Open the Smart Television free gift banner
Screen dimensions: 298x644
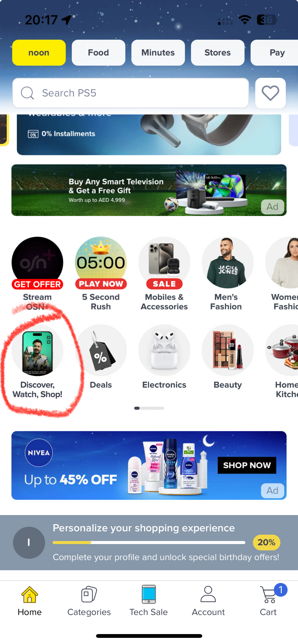click(149, 190)
